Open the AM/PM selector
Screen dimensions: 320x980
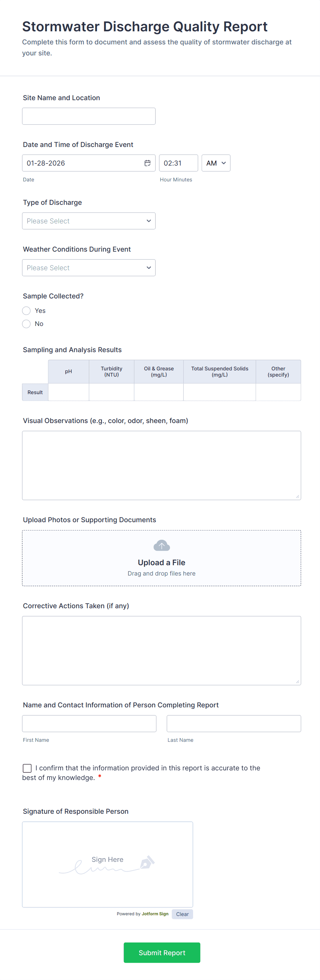(216, 163)
